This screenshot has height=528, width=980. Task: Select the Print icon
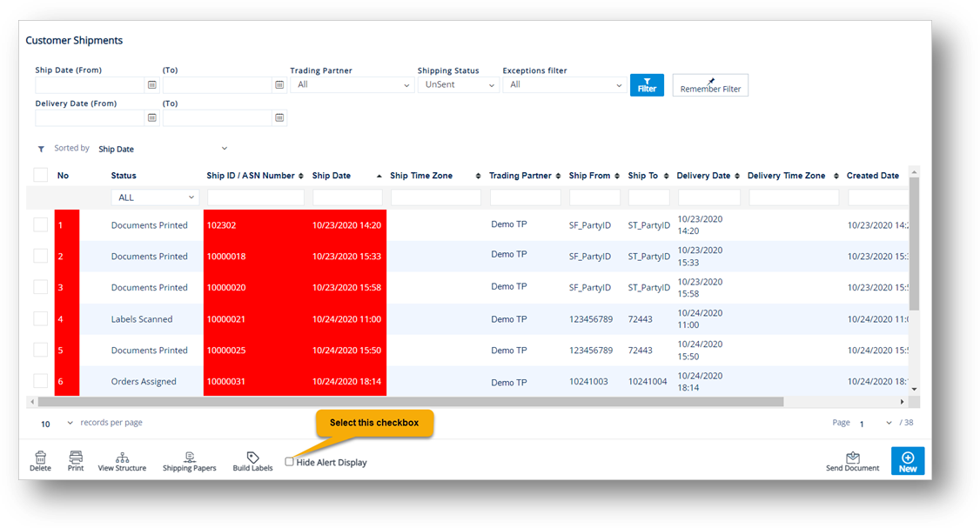[x=76, y=460]
